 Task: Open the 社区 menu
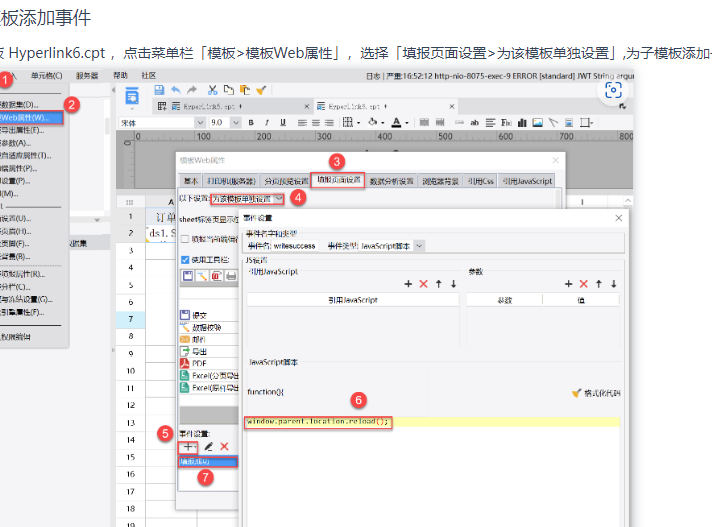point(148,76)
